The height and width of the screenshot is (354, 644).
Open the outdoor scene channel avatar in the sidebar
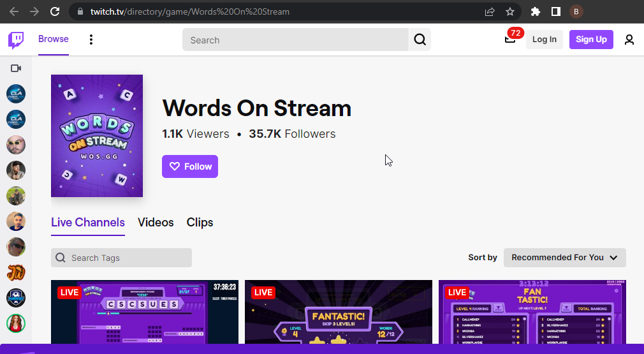[16, 196]
